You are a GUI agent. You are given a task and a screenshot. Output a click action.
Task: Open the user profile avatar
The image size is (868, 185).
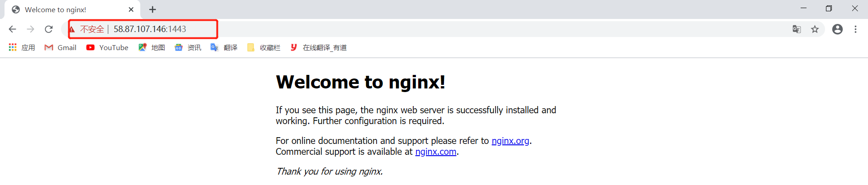837,29
